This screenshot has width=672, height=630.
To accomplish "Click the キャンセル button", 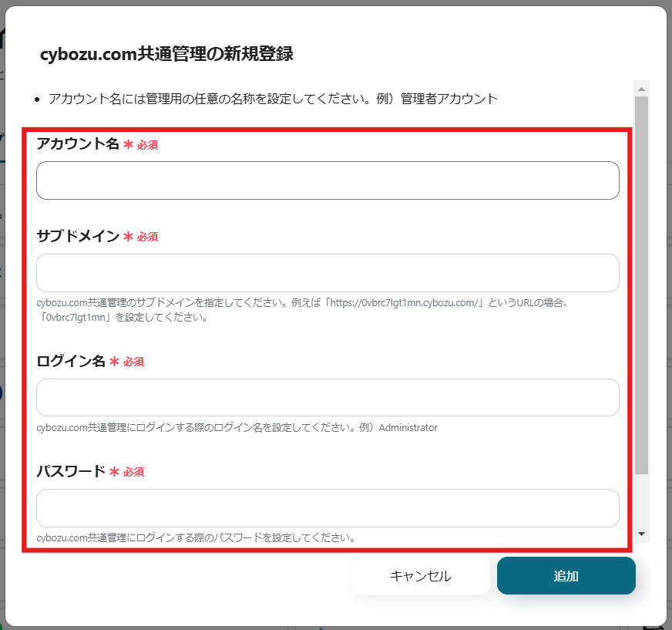I will [421, 575].
